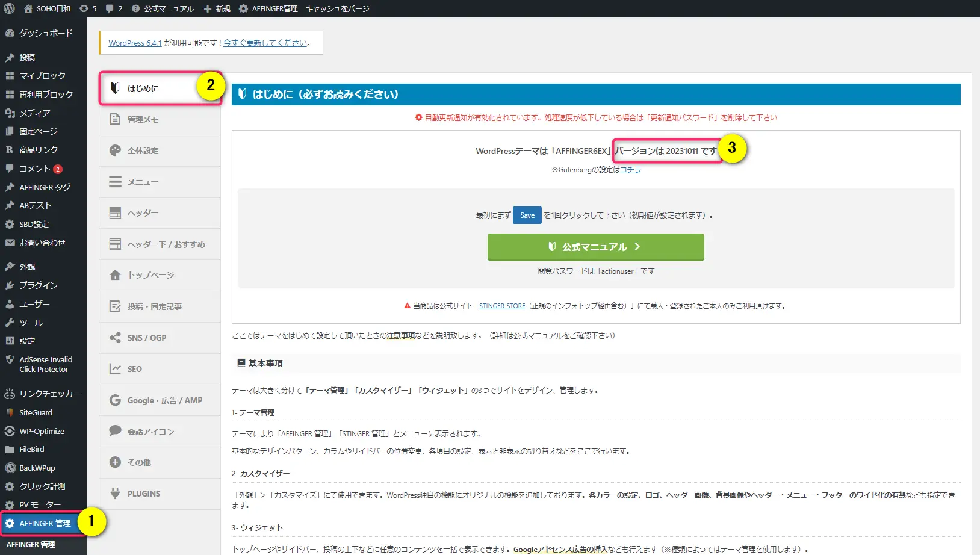Click the PLUGINS plug icon
The height and width of the screenshot is (555, 980).
coord(114,493)
